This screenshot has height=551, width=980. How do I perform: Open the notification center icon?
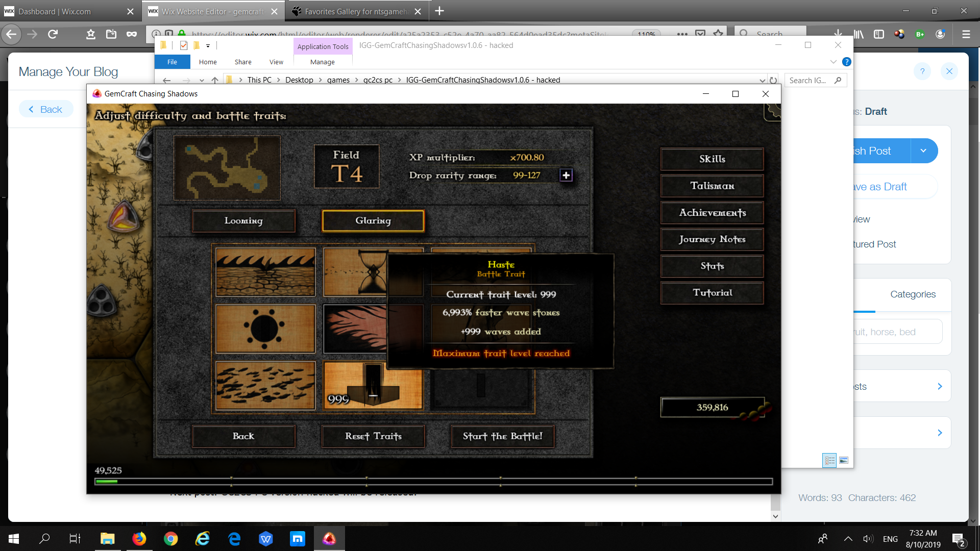click(x=958, y=539)
